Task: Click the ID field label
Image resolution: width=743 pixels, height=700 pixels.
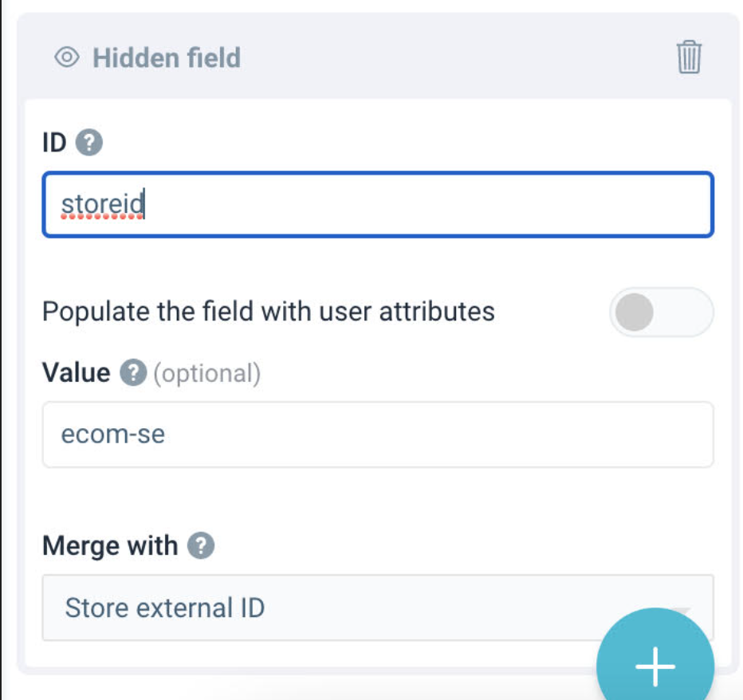Action: coord(54,142)
